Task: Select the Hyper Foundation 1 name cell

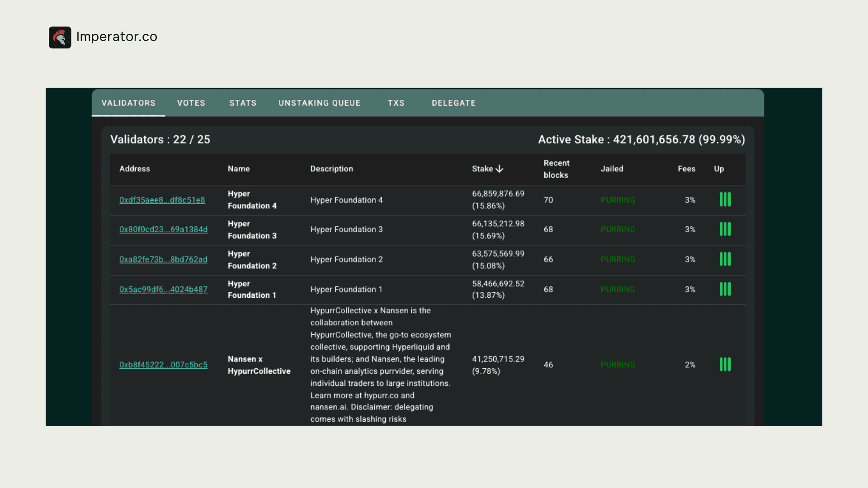Action: pos(252,289)
